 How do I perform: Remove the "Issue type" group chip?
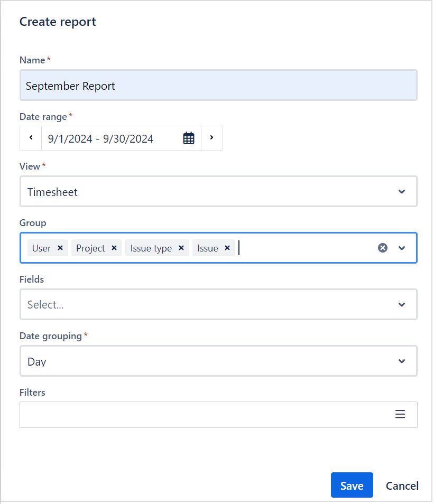(181, 248)
